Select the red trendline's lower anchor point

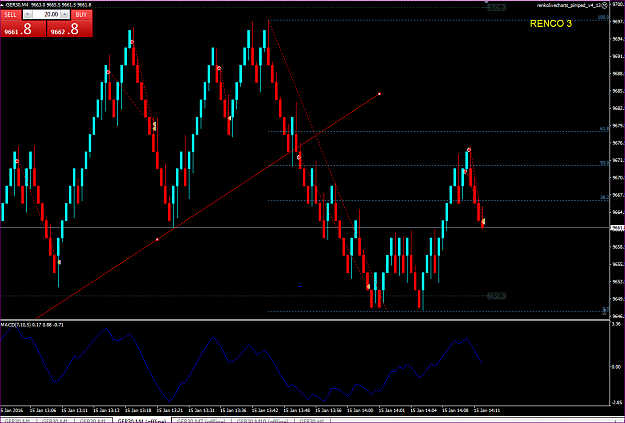[157, 239]
